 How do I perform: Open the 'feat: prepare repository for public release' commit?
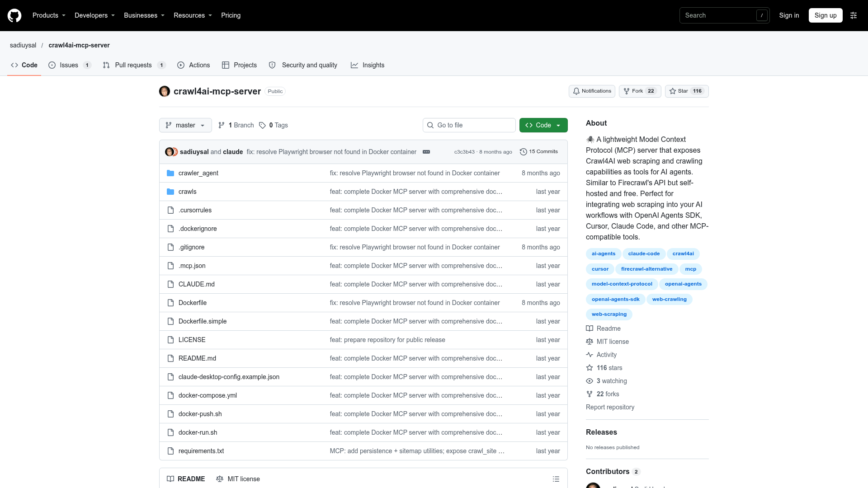(x=387, y=340)
